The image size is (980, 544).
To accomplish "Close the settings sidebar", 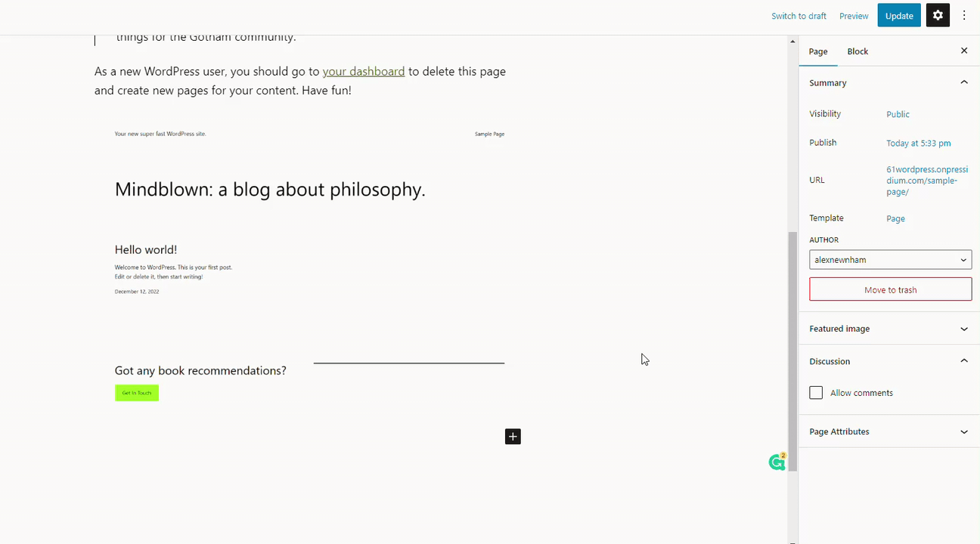I will (x=964, y=51).
